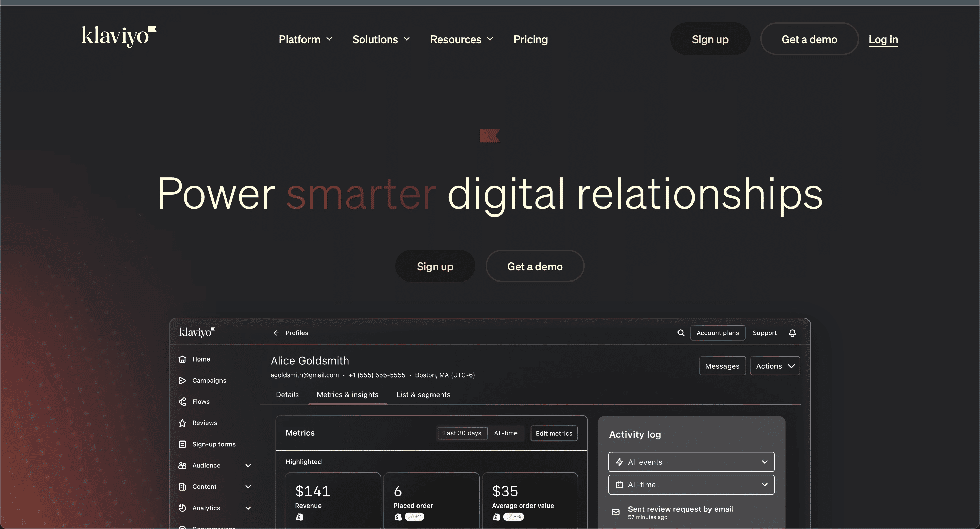980x529 pixels.
Task: Open the All events filter dropdown
Action: point(691,462)
